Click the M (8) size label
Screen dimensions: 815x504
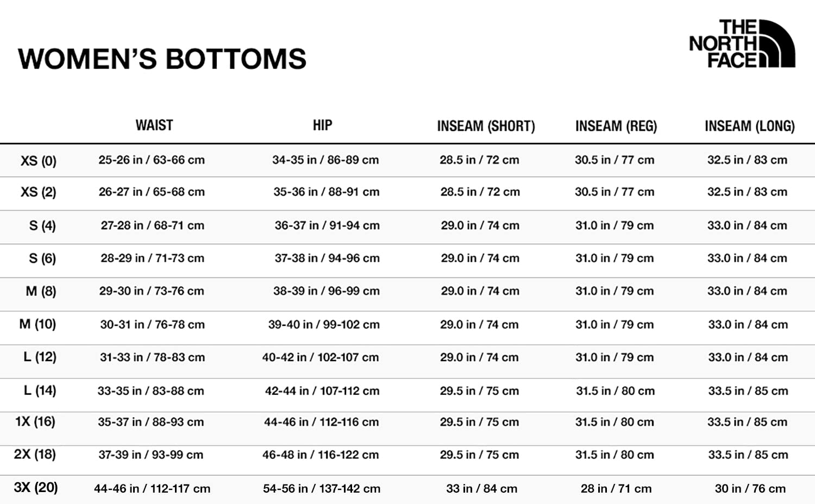41,292
